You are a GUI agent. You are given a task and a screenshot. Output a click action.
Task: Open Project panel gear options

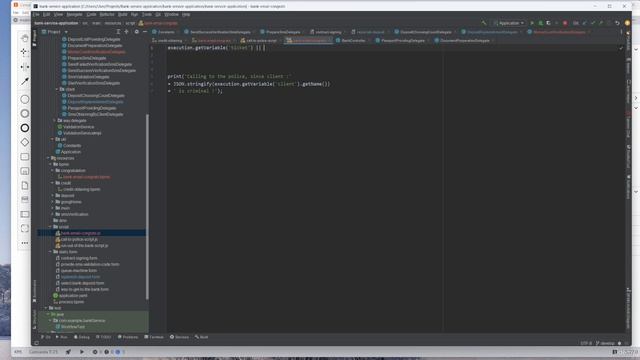tap(136, 32)
